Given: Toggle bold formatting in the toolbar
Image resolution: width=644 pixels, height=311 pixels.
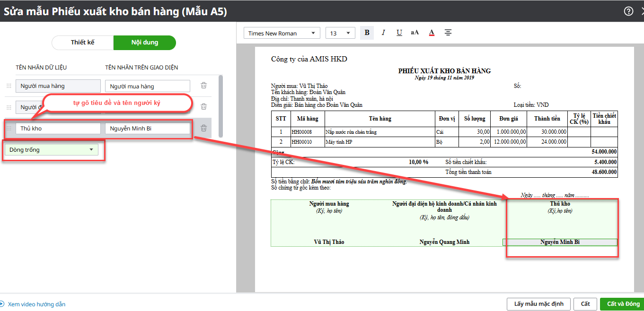Looking at the screenshot, I should pos(367,33).
